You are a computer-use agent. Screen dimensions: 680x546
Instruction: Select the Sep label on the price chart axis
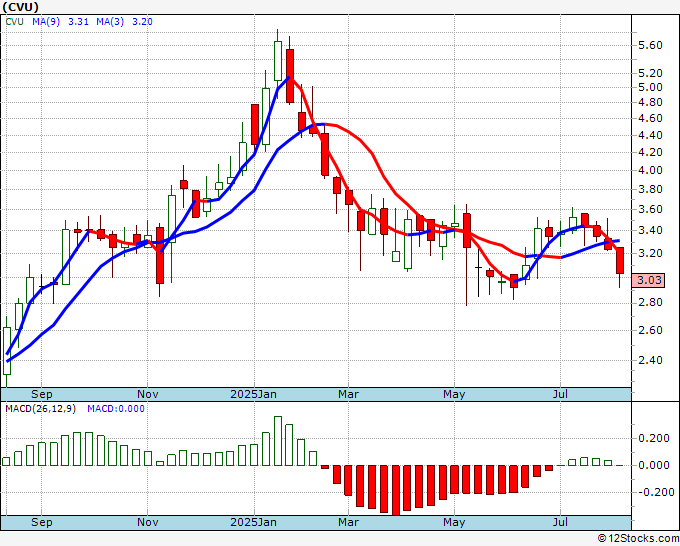click(42, 395)
